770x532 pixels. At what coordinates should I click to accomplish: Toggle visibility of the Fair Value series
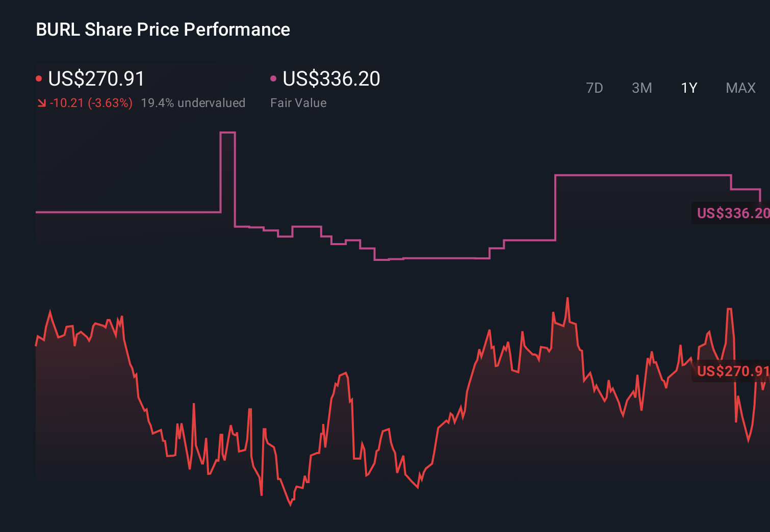coord(274,78)
